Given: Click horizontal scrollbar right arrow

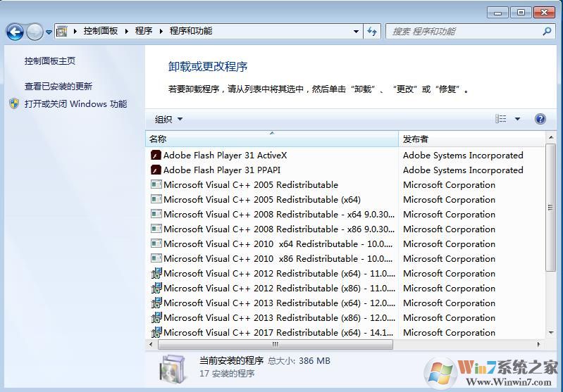Looking at the screenshot, I should coord(538,344).
